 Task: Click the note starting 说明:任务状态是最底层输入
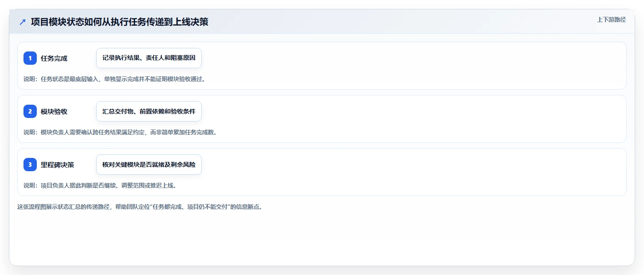pyautogui.click(x=115, y=79)
